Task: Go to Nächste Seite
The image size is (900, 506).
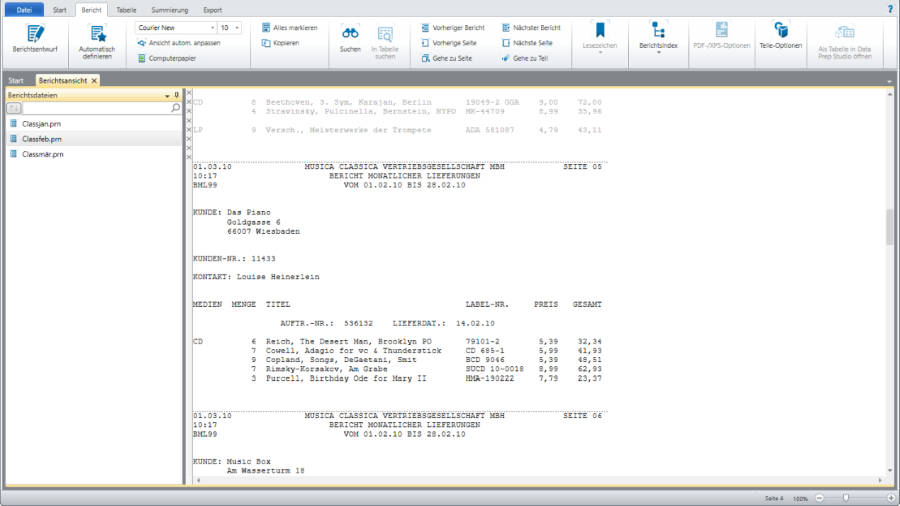Action: pos(527,43)
